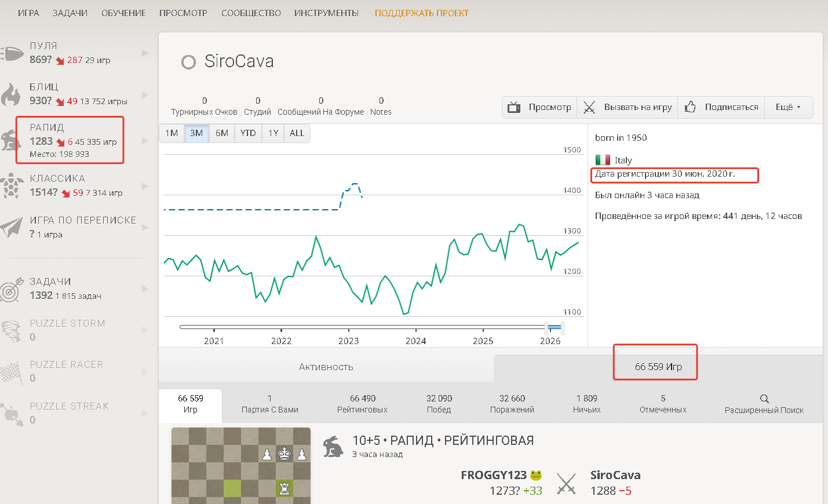Expand the Задачи arrow
The image size is (828, 504).
[x=145, y=288]
